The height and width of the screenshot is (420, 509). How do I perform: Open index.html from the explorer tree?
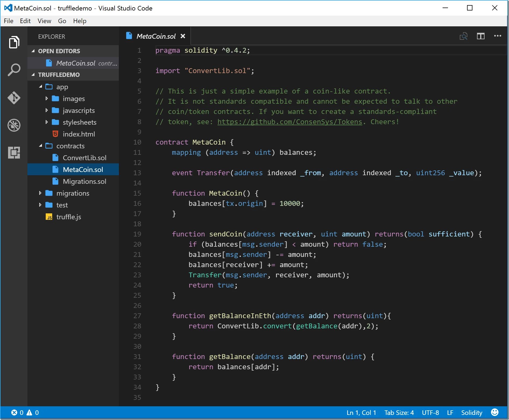coord(73,134)
